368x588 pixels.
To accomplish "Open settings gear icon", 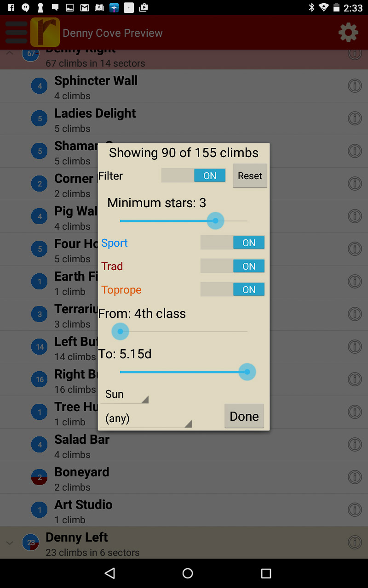I will click(348, 33).
